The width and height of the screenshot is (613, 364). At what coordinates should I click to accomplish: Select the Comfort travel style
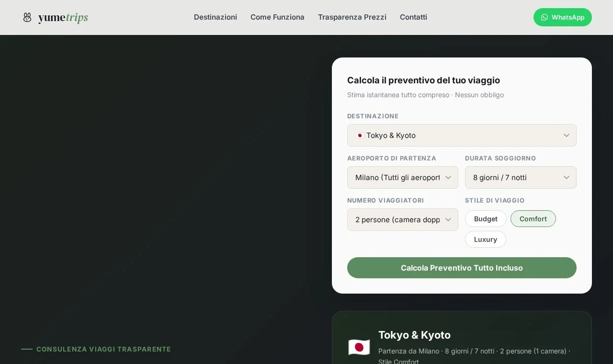(x=533, y=219)
